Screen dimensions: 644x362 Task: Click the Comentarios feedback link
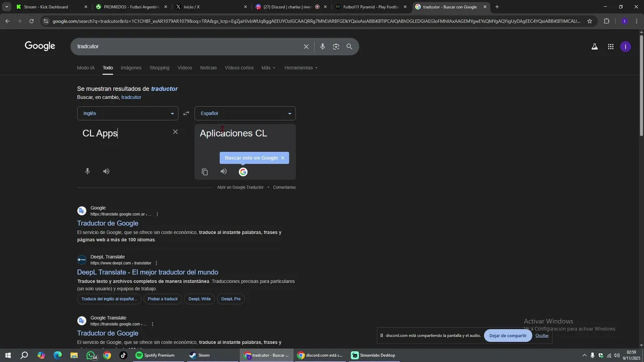coord(284,188)
